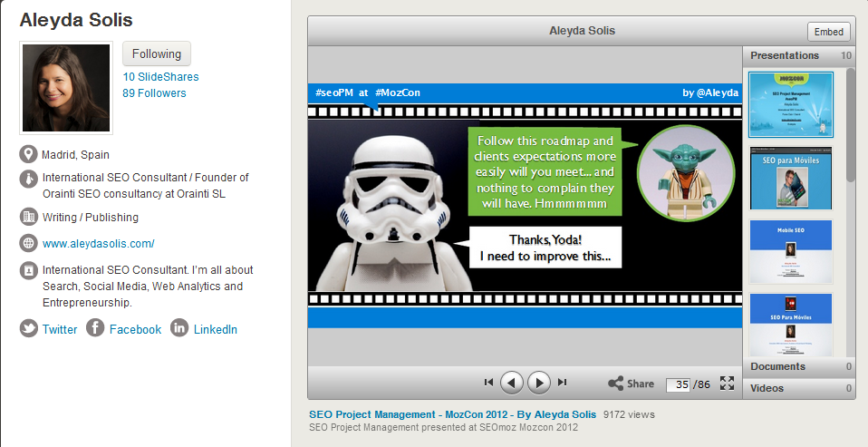Click the Twitter bird icon
Screen dimensions: 868x447
(x=28, y=328)
